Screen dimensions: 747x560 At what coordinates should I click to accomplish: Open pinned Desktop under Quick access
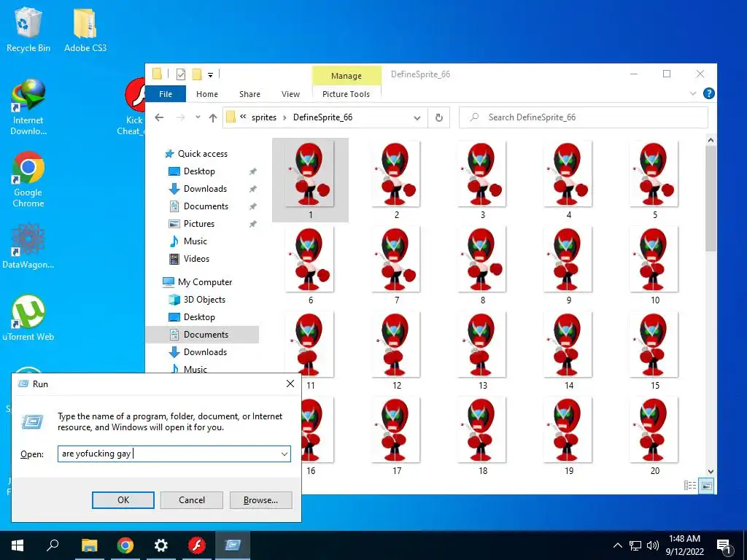pos(199,171)
